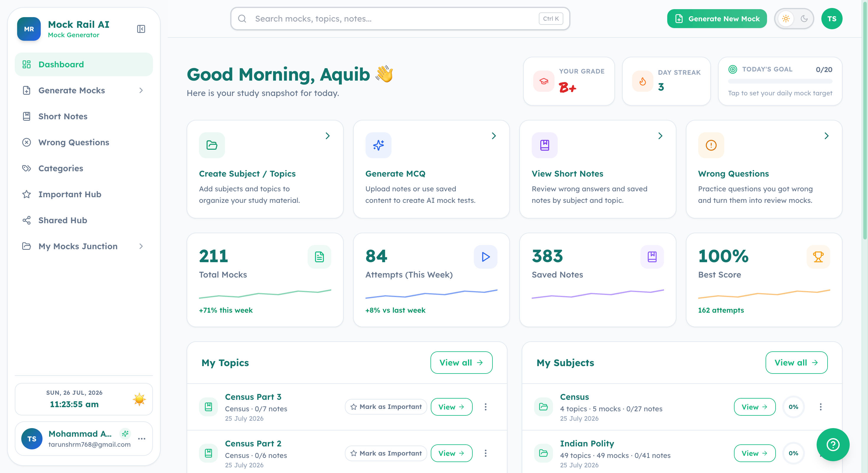This screenshot has height=473, width=868.
Task: Click the '+8% vs last week' text
Action: [x=395, y=310]
